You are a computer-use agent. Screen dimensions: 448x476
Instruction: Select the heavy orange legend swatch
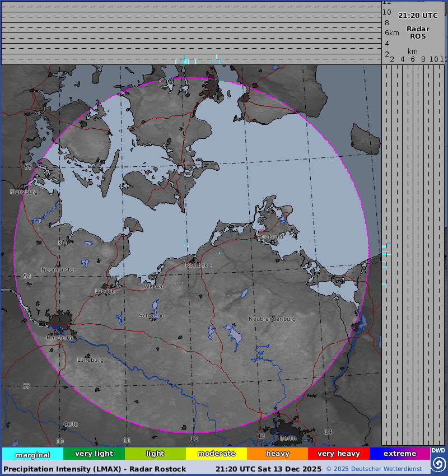point(277,454)
